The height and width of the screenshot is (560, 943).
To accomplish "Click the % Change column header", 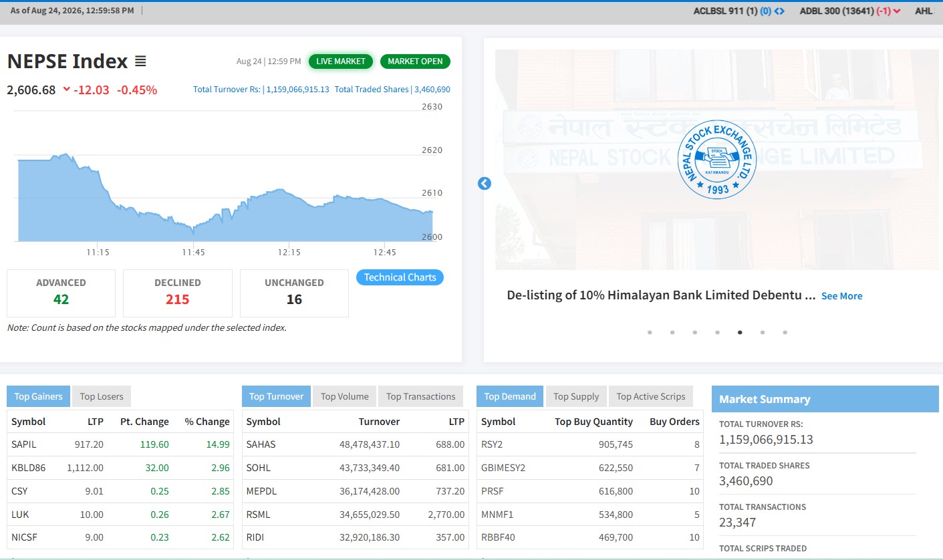I will point(207,422).
